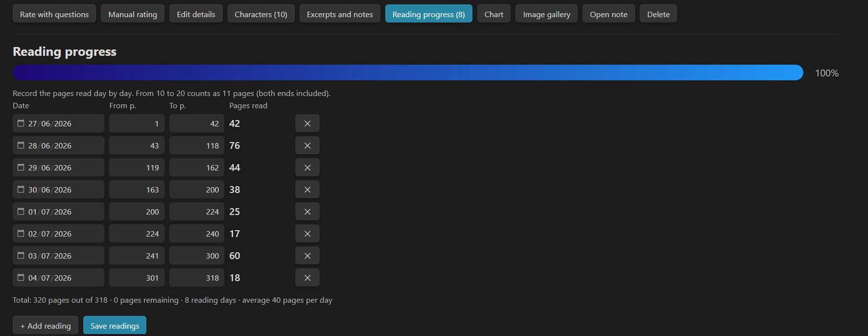Edit From page field showing 163
Viewport: 868px width, 336px height.
click(137, 190)
